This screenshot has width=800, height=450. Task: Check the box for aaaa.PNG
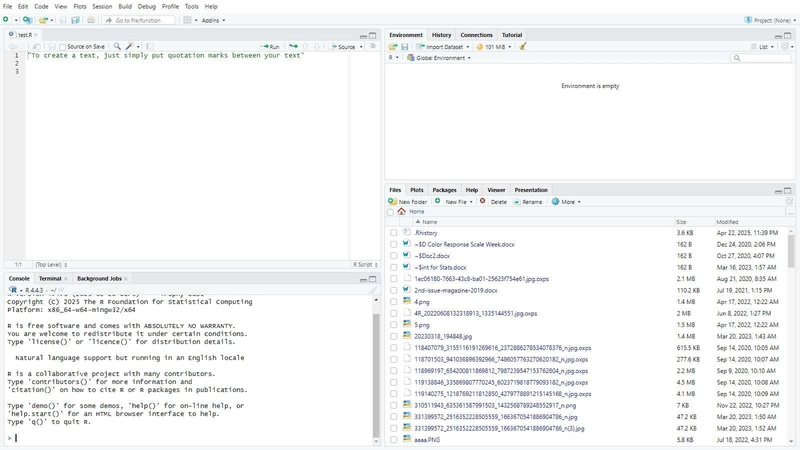393,440
